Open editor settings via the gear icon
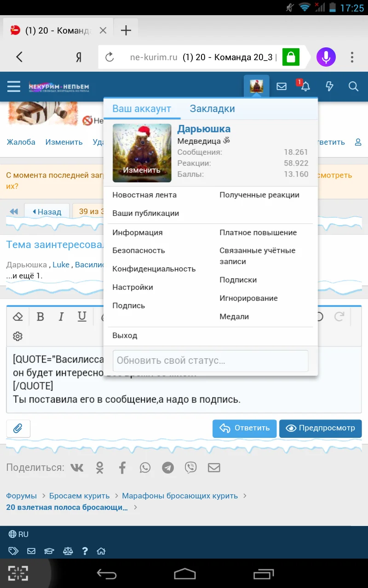Screen dimensions: 368x588 point(17,336)
